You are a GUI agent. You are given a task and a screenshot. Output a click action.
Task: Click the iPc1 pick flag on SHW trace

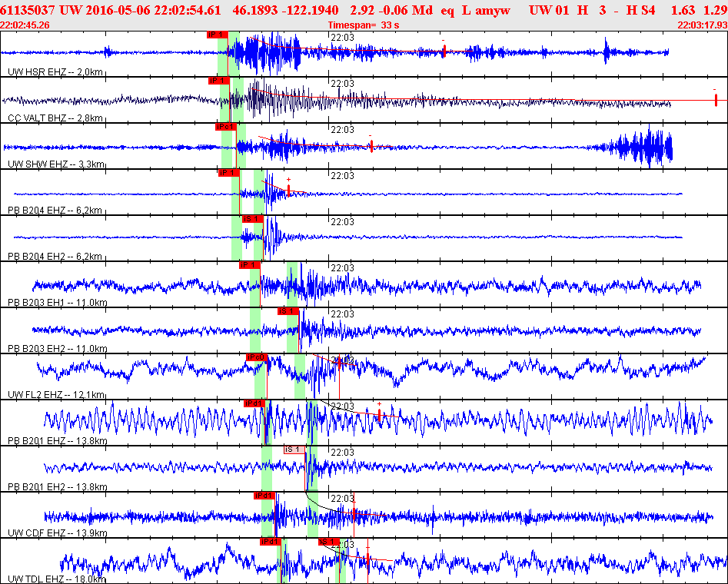coord(226,127)
